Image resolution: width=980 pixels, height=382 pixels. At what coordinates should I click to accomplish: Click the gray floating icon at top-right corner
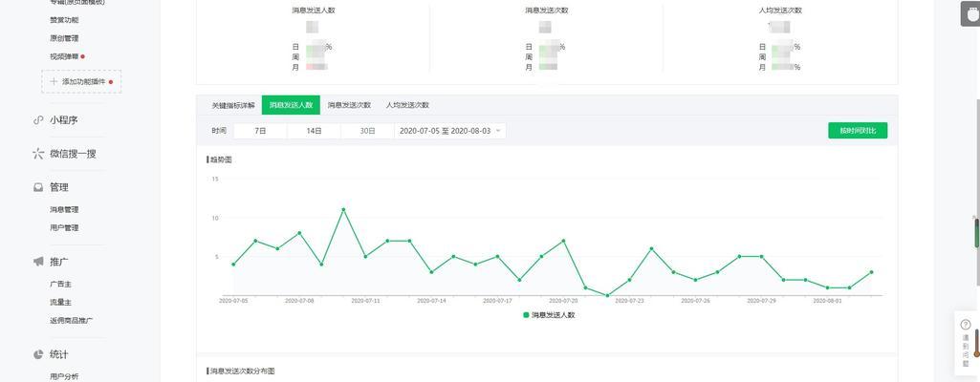pyautogui.click(x=970, y=13)
